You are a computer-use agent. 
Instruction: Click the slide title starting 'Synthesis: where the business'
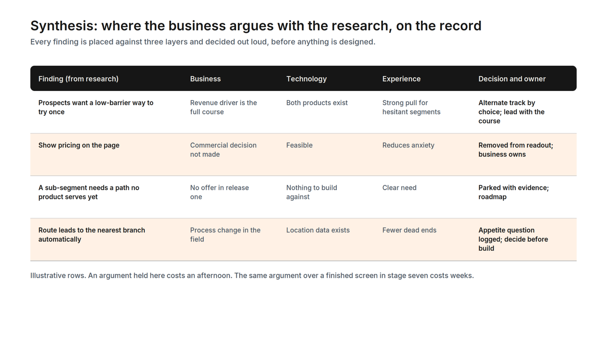(255, 26)
